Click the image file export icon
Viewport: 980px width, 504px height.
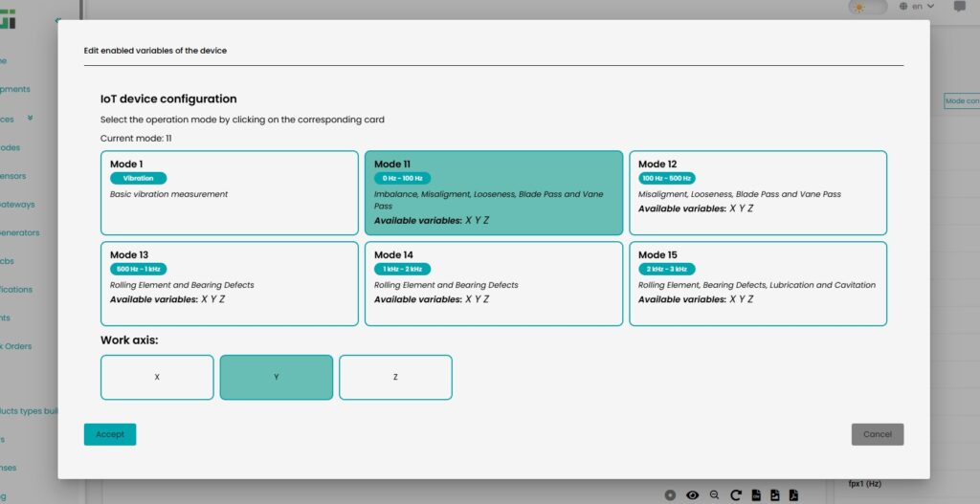775,495
